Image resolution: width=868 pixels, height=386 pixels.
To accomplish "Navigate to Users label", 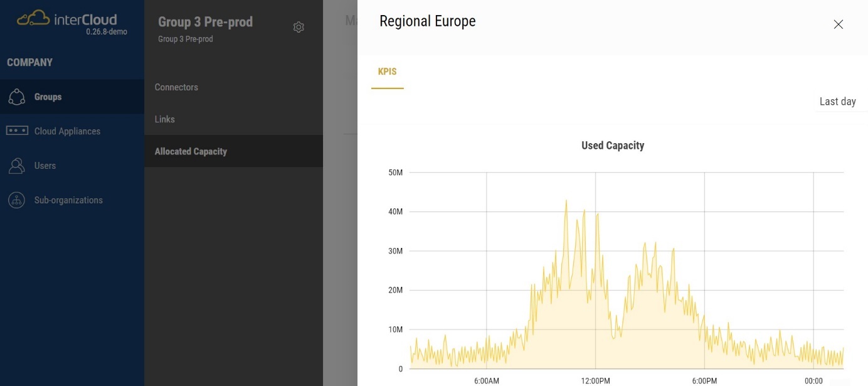I will (45, 166).
